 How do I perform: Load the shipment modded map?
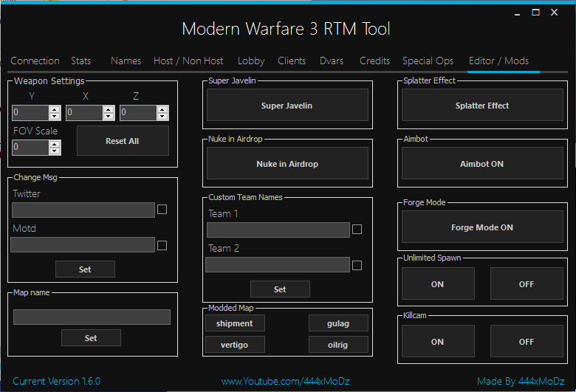coord(235,323)
